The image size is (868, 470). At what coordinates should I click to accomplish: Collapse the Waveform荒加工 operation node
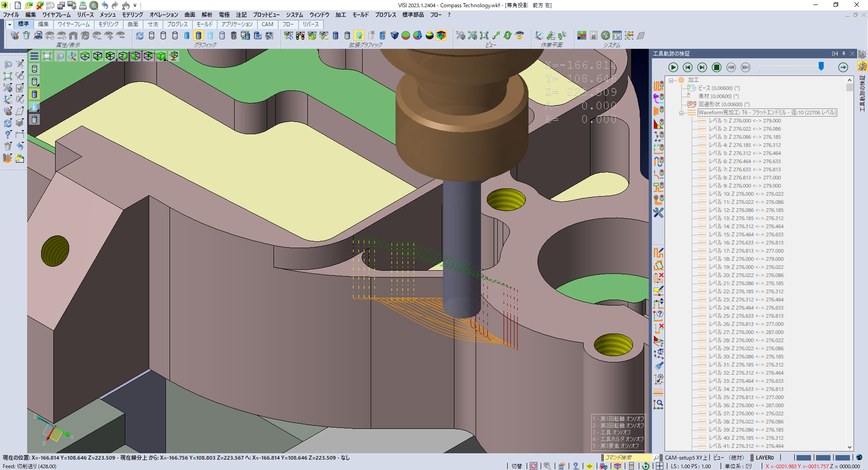(x=681, y=113)
